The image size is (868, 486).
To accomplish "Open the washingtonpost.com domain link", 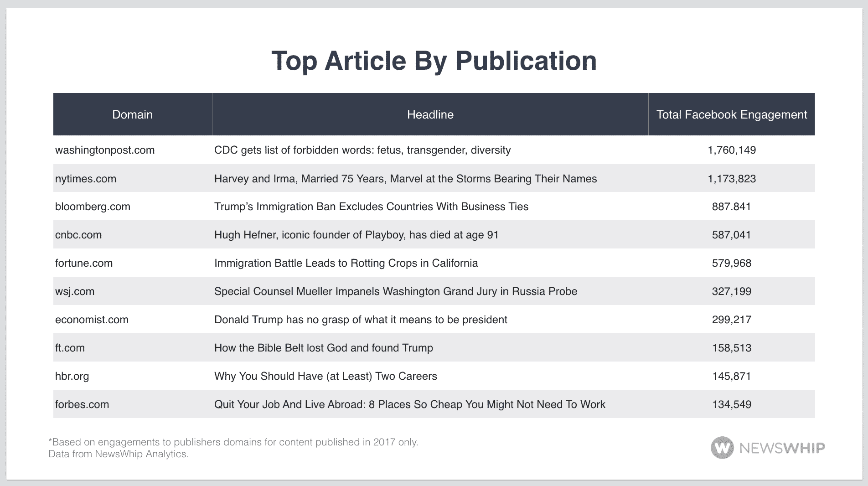I will pyautogui.click(x=104, y=150).
